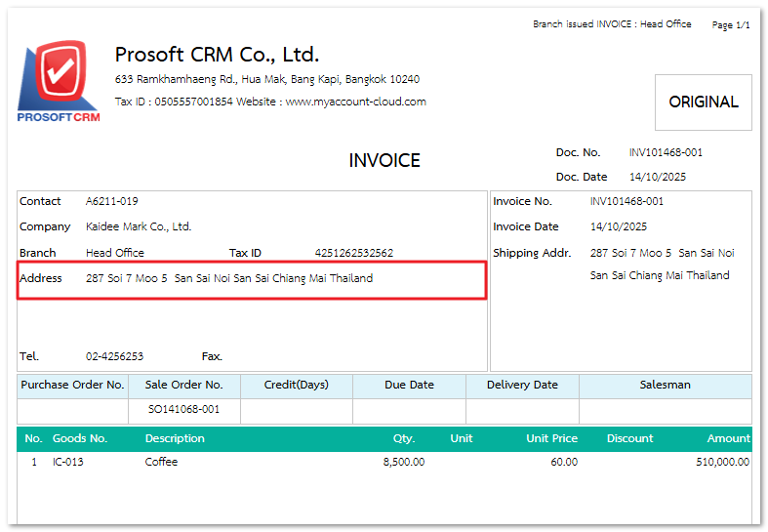The height and width of the screenshot is (532, 768).
Task: Click the Coffee item description
Action: click(161, 462)
